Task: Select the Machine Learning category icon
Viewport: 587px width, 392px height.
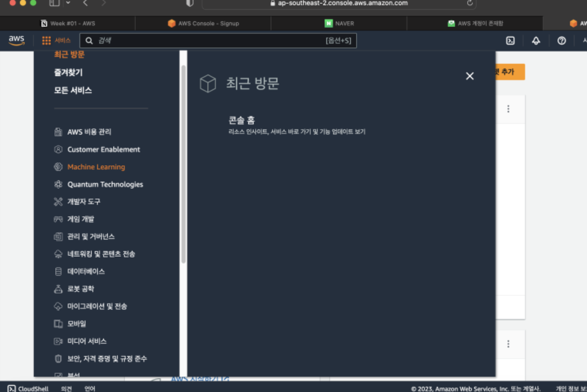Action: point(58,167)
